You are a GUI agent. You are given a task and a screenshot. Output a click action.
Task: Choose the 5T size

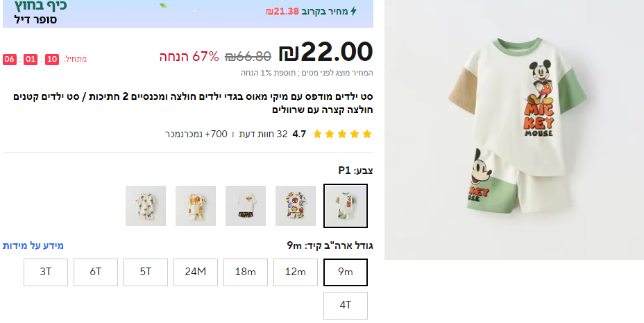tap(146, 272)
